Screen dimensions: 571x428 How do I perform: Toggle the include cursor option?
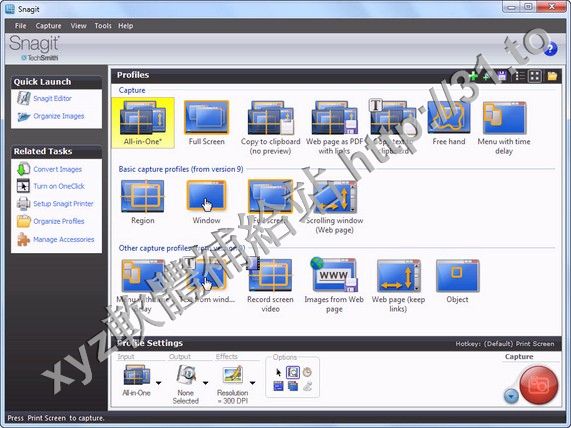pyautogui.click(x=278, y=372)
